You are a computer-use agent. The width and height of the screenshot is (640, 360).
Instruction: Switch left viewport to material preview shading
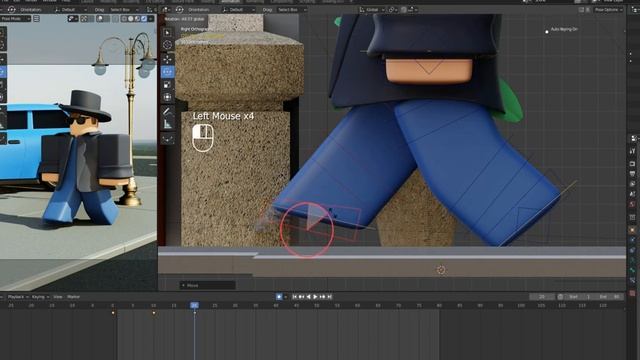(x=137, y=18)
